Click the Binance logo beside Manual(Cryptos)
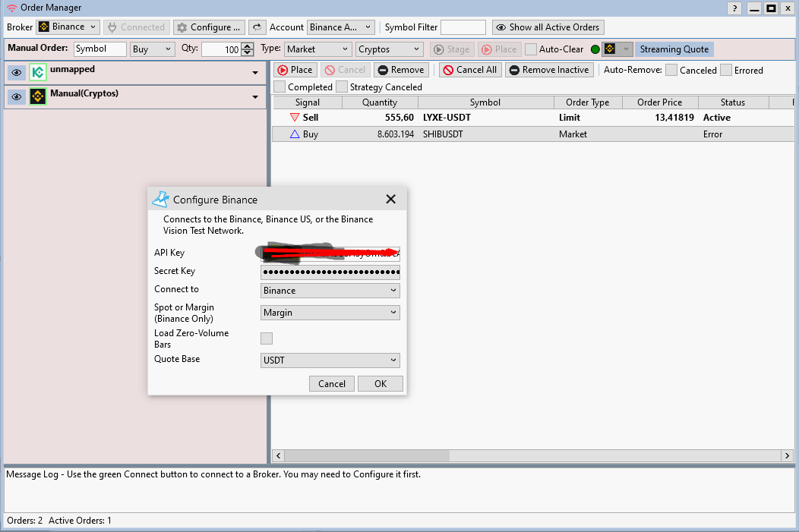The image size is (799, 532). click(38, 97)
